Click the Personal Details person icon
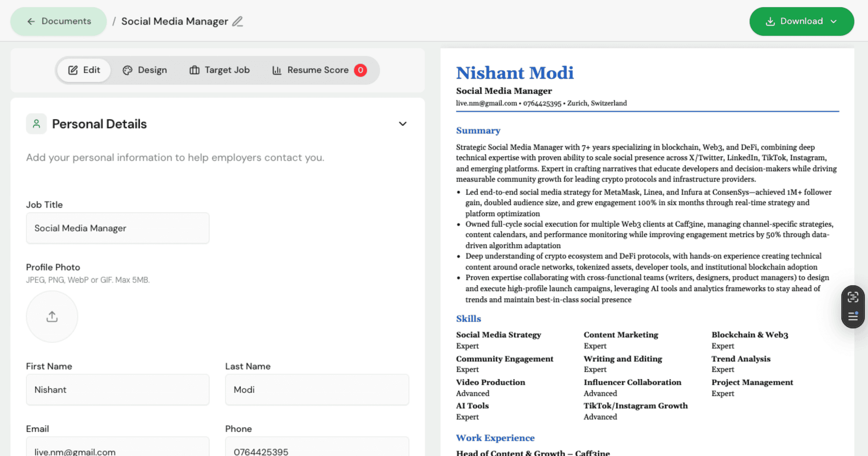 pos(36,123)
